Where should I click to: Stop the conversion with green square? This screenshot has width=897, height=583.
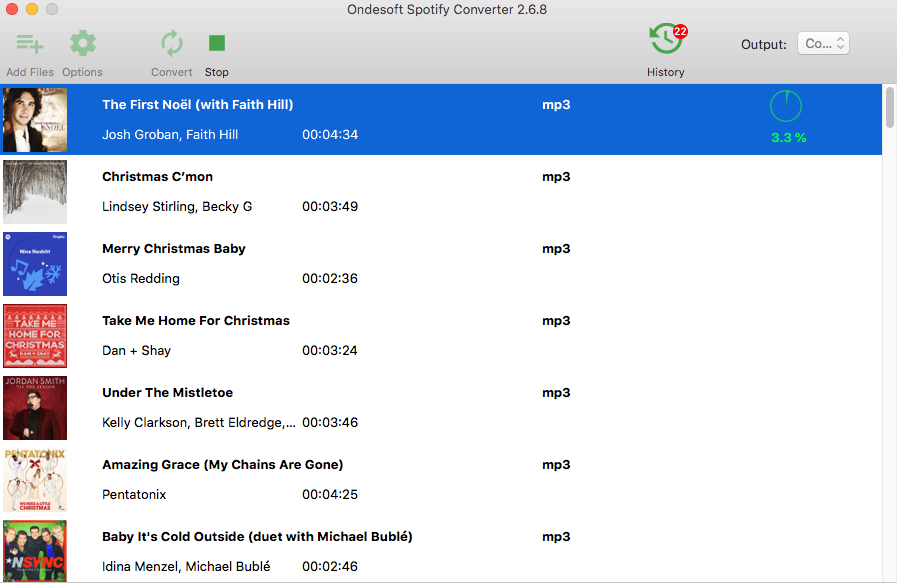click(217, 43)
